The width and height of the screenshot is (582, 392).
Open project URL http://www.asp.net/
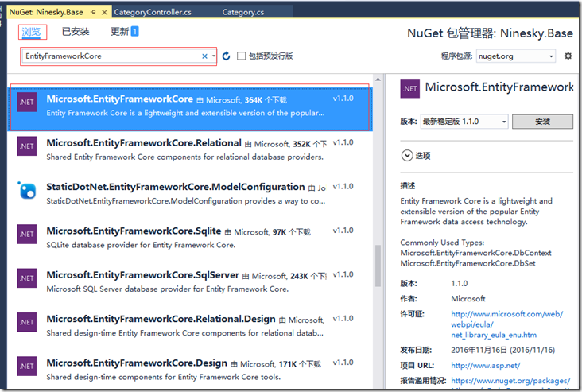click(486, 365)
